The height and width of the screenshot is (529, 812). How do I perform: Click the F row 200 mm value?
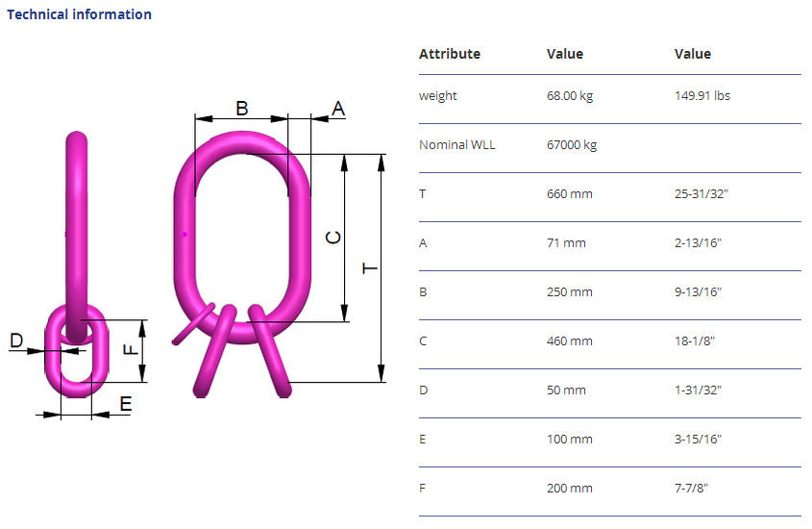[570, 488]
